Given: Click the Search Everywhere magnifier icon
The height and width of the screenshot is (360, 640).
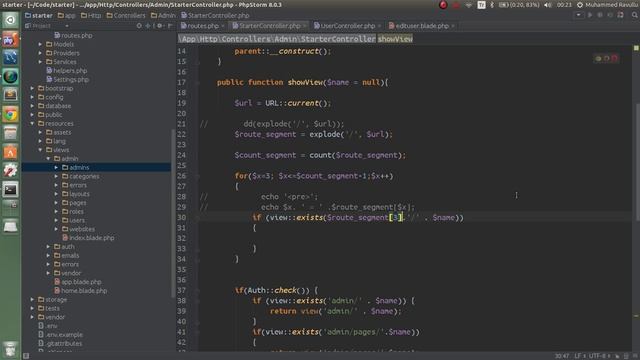Looking at the screenshot, I should [x=635, y=15].
